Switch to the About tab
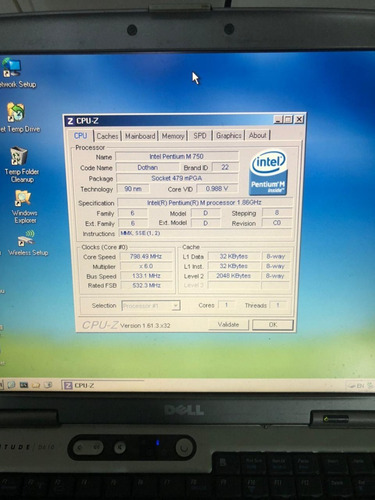 click(257, 135)
